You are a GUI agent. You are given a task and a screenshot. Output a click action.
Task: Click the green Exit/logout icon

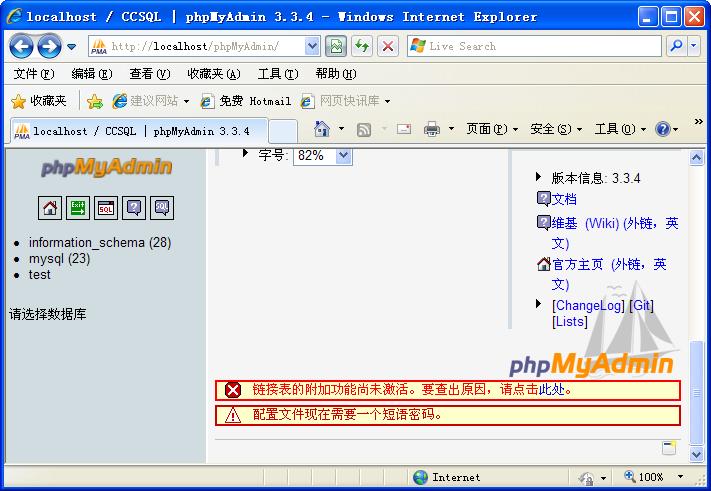coord(78,208)
